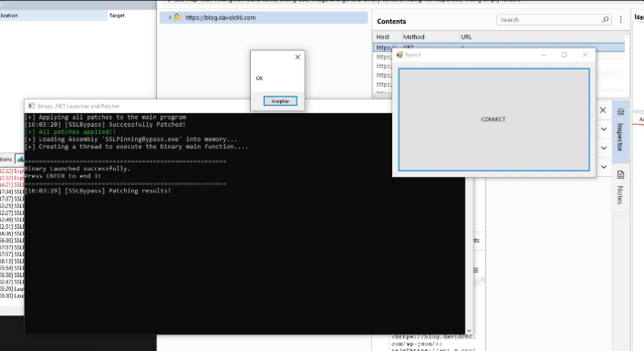Screen dimensions: 644x351
Task: Open the Inspector side tab
Action: pos(620,131)
